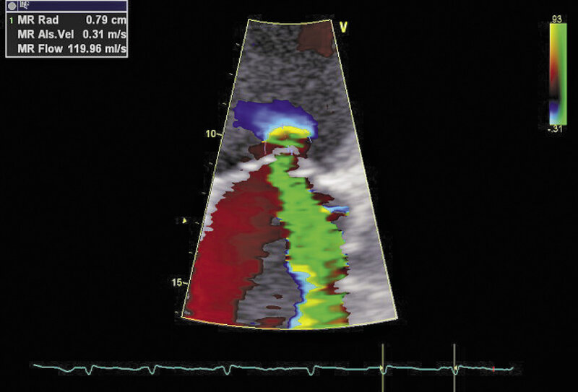578x392 pixels.
Task: Click the red marker on the ECG trace
Action: (493, 369)
